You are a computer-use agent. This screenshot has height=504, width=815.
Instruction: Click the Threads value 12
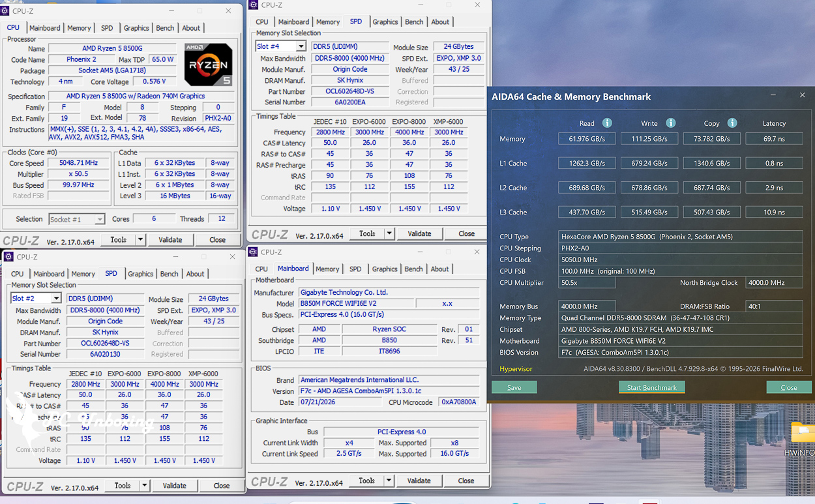coord(222,219)
